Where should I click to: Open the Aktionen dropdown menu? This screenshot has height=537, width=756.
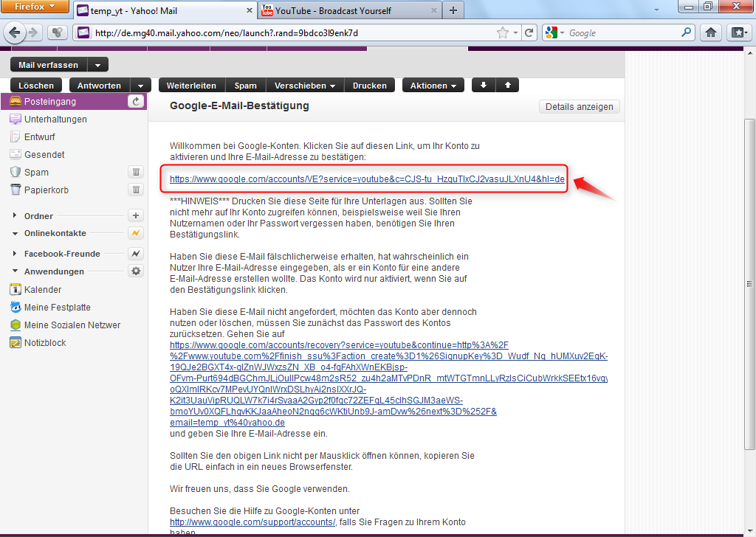point(433,85)
